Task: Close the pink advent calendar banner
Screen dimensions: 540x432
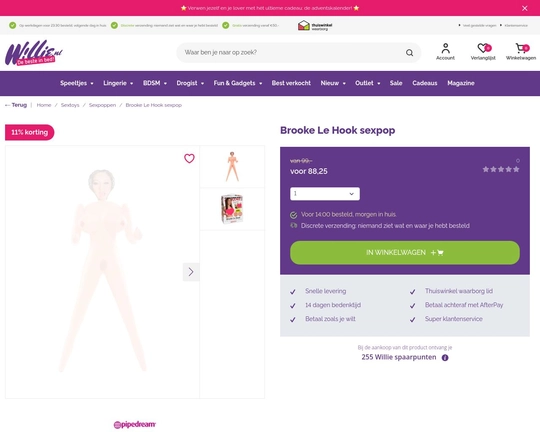Action: (525, 8)
